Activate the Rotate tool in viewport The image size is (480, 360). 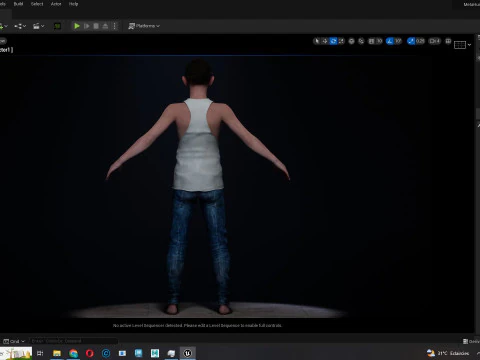click(x=333, y=41)
